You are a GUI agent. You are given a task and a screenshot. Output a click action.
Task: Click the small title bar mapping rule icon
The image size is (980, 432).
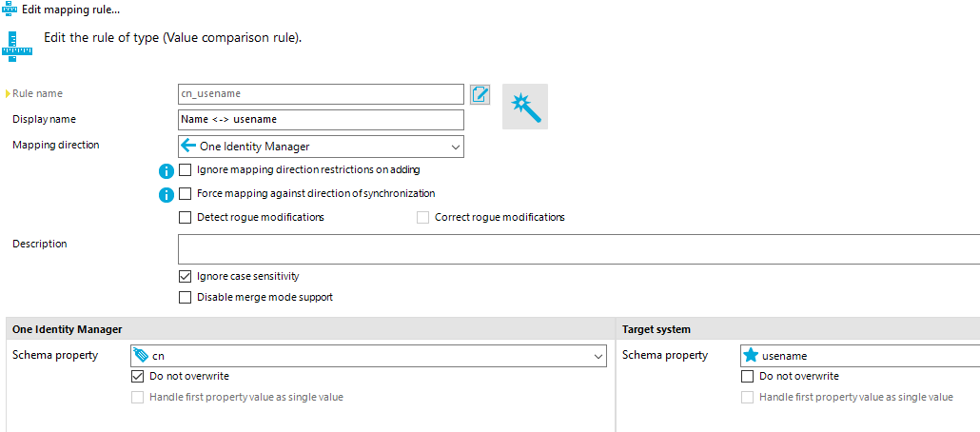(x=10, y=10)
